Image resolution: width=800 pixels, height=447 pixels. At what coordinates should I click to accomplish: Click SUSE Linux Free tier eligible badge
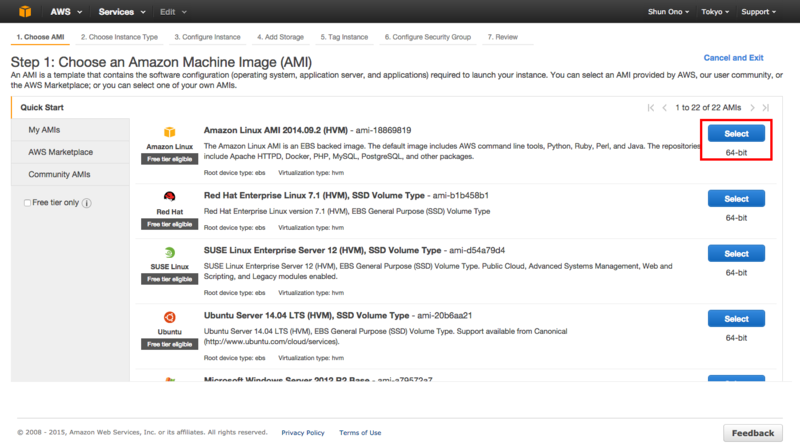pos(169,279)
